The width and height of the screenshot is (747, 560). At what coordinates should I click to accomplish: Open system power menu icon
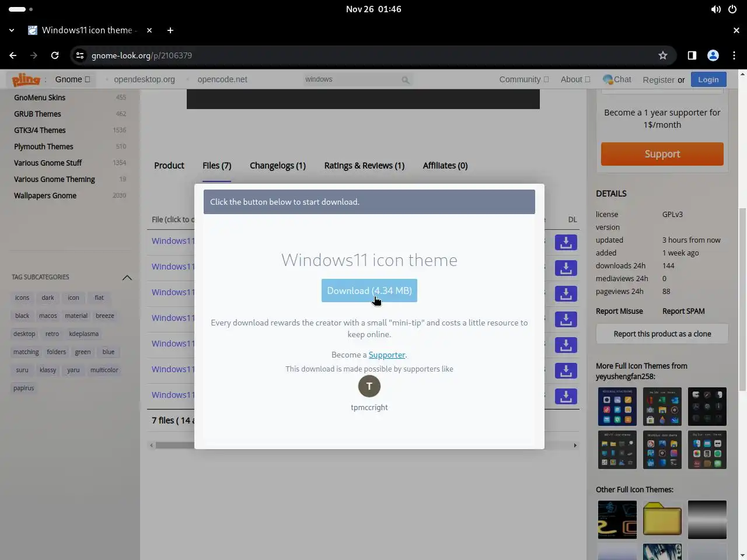coord(732,9)
